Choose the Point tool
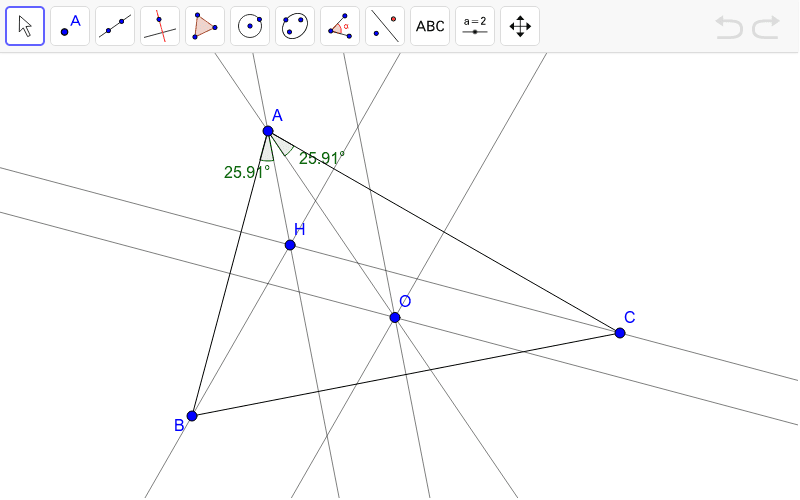The image size is (800, 500). pyautogui.click(x=70, y=26)
